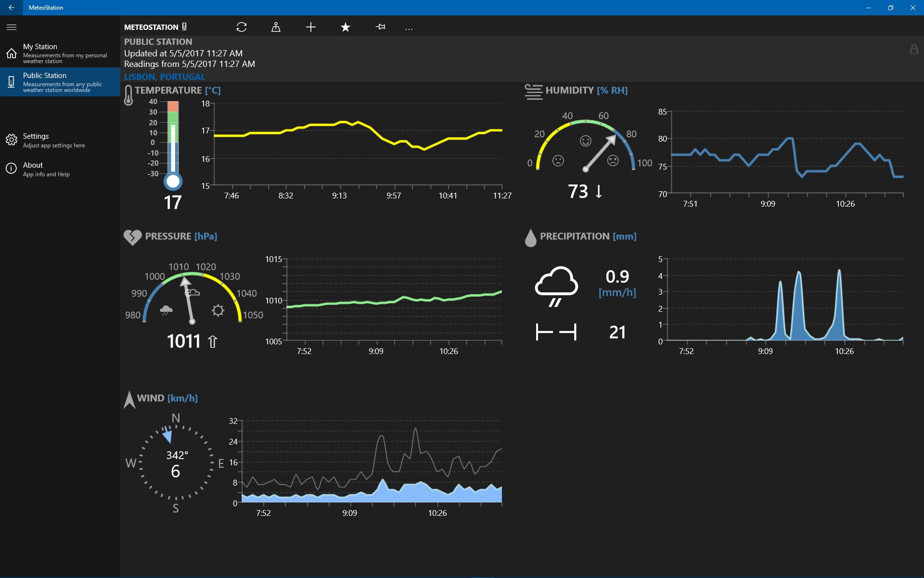The height and width of the screenshot is (578, 924).
Task: Click the About info icon
Action: point(12,168)
